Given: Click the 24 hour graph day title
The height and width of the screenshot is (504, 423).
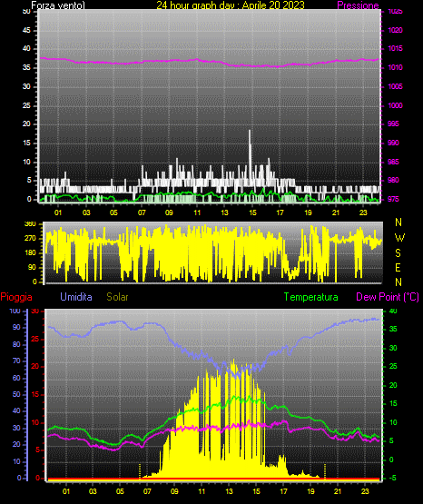Looking at the screenshot, I should click(231, 5).
